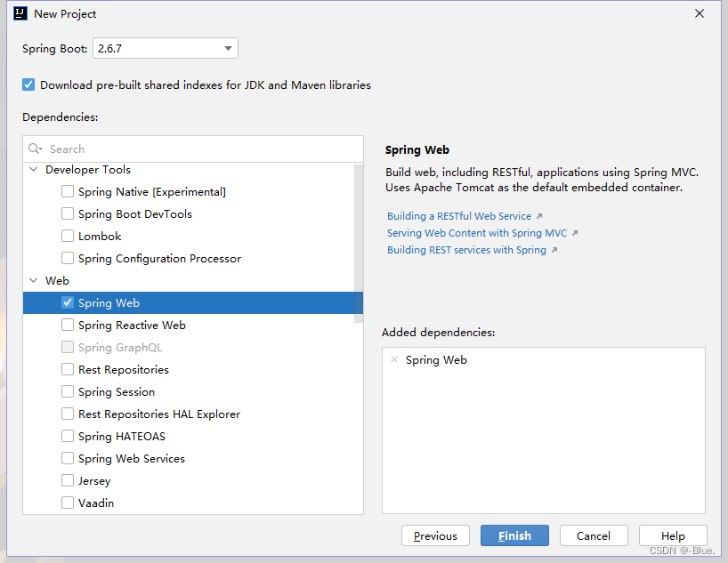This screenshot has height=563, width=728.
Task: Click the Web group label
Action: point(57,280)
